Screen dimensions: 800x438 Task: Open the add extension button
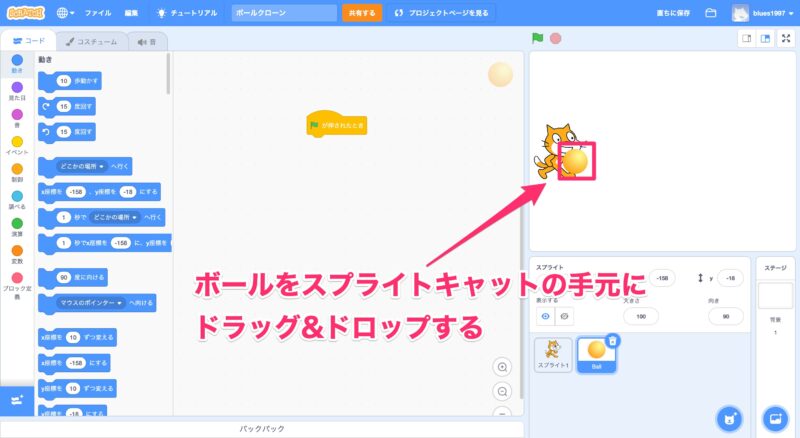pos(17,400)
